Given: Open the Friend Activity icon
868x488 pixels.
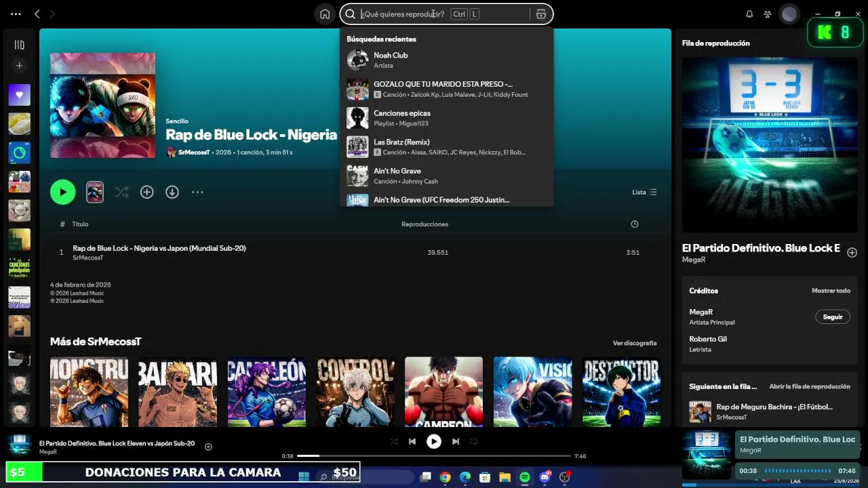Looking at the screenshot, I should coord(768,14).
